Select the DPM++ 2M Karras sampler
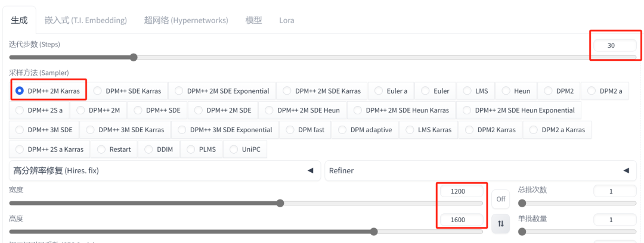Viewport: 644px width, 243px height. (48, 91)
